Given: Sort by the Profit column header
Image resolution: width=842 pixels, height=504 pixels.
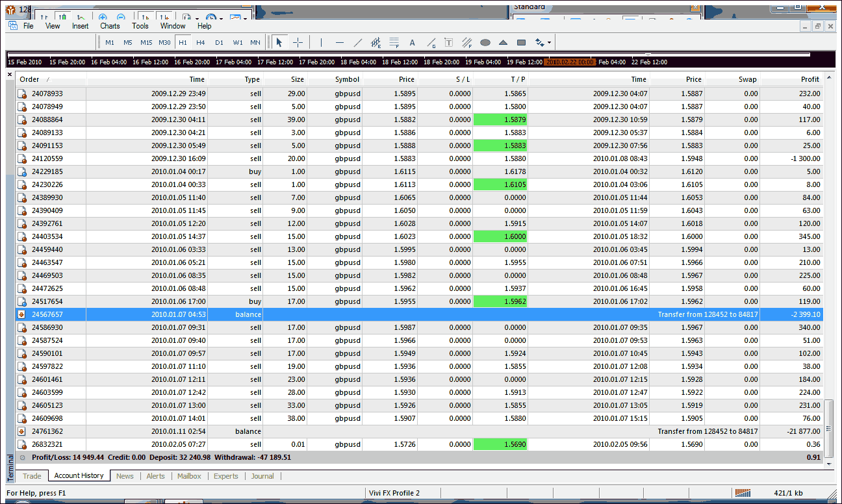Looking at the screenshot, I should [791, 79].
